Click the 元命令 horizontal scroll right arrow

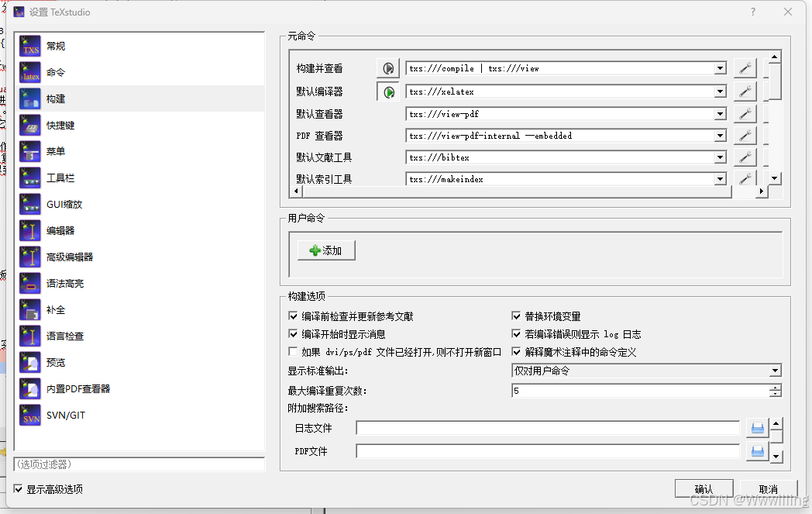click(761, 191)
